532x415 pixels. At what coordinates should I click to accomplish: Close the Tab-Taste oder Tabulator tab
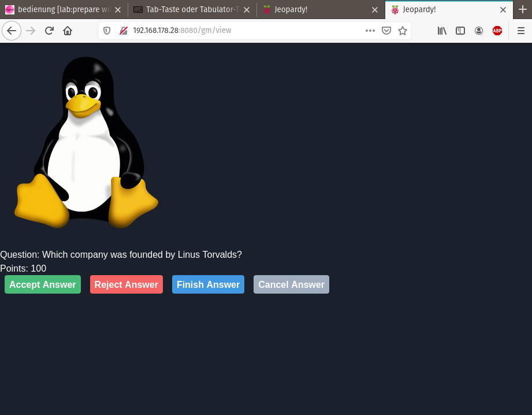tap(247, 10)
